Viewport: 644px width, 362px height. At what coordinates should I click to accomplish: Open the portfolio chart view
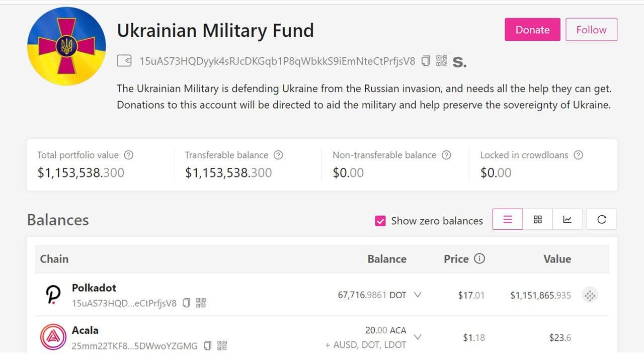click(x=568, y=219)
